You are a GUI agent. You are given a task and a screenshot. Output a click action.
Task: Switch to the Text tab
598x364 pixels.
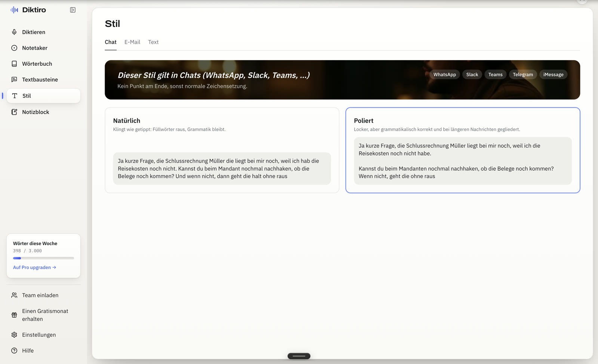click(x=153, y=42)
